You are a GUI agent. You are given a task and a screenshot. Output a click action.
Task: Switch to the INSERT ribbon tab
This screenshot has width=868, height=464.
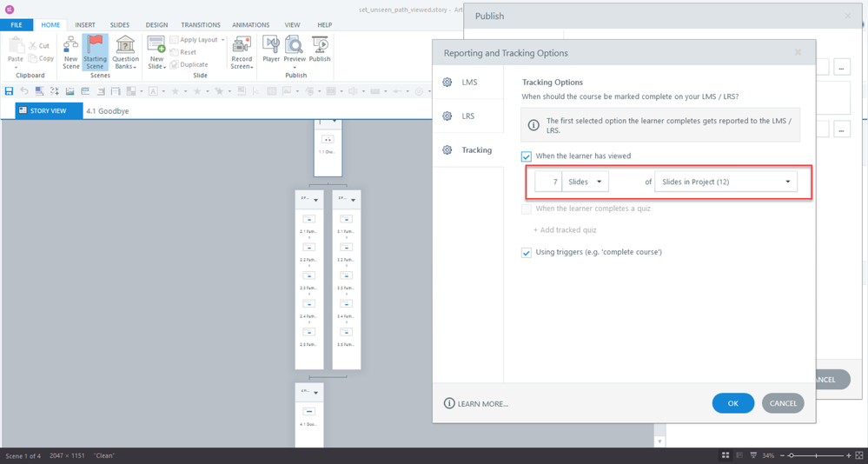tap(85, 25)
